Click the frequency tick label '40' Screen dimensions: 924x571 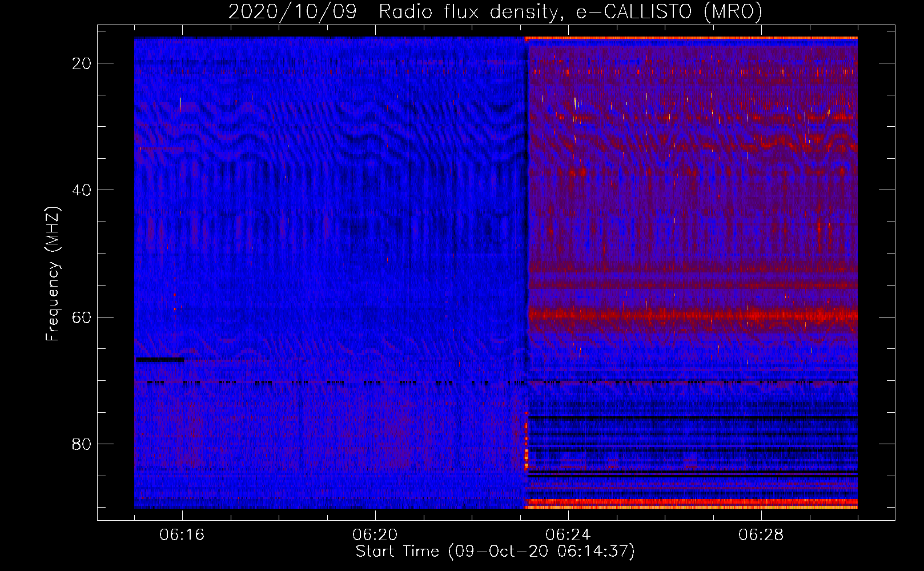point(82,190)
